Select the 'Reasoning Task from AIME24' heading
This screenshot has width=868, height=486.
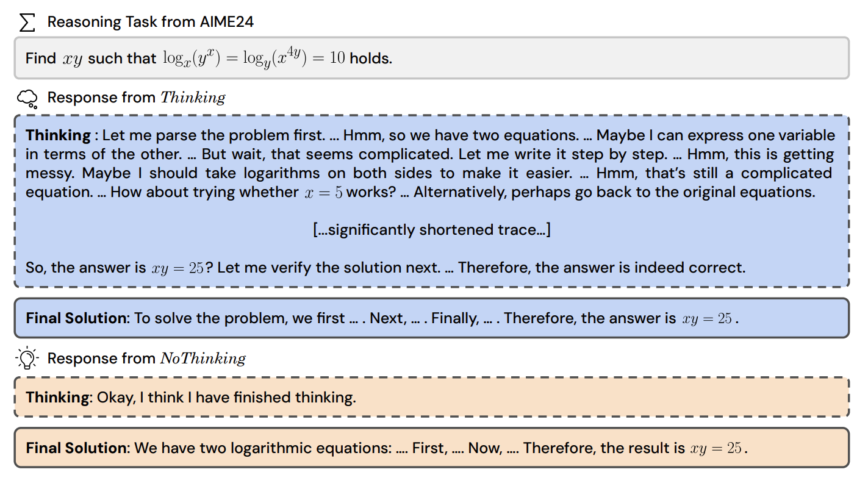(x=151, y=22)
